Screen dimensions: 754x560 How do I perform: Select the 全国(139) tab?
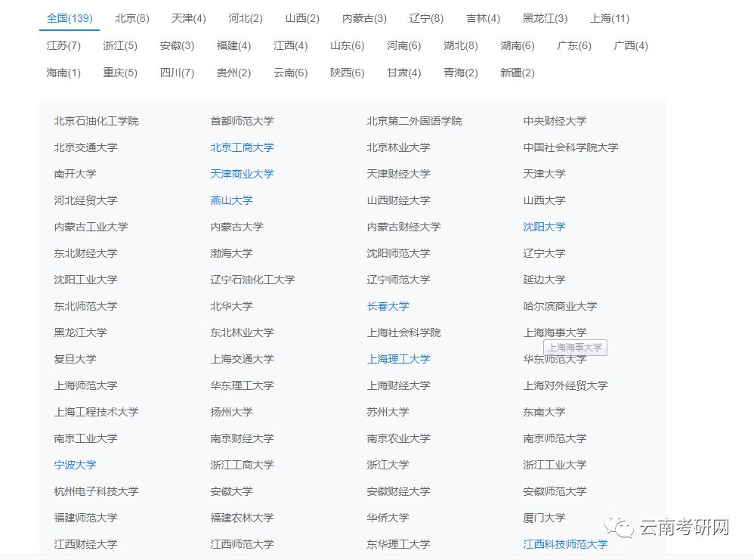click(x=70, y=18)
